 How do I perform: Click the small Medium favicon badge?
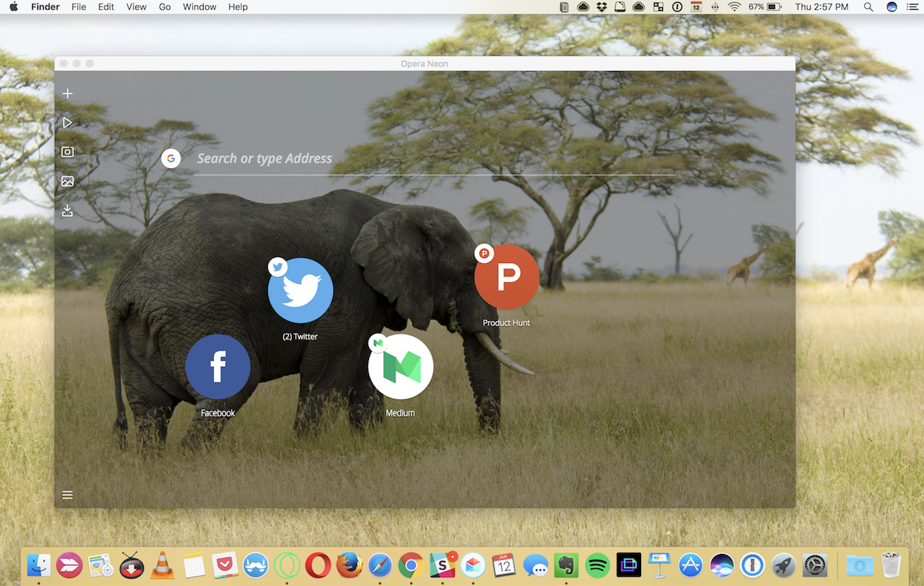click(377, 343)
